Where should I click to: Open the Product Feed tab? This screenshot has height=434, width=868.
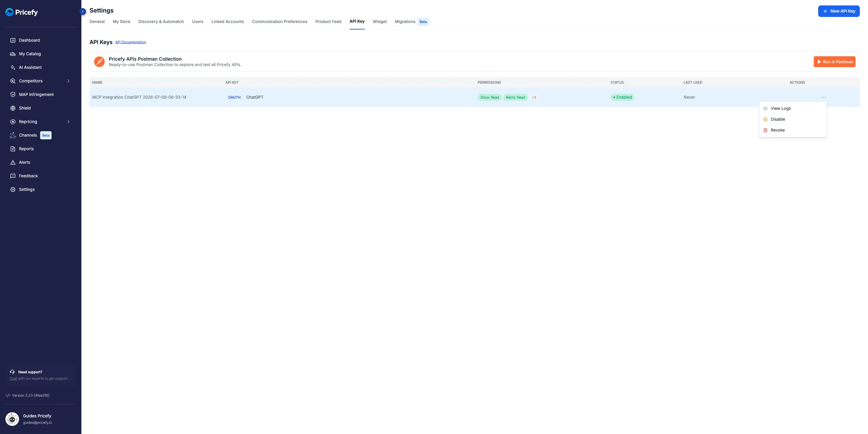point(328,22)
